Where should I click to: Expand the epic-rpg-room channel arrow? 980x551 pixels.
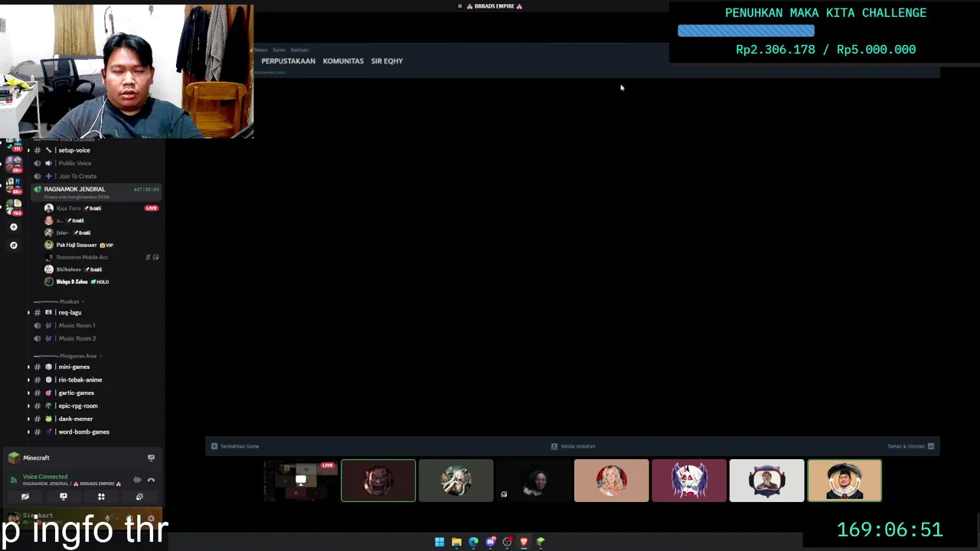point(28,406)
